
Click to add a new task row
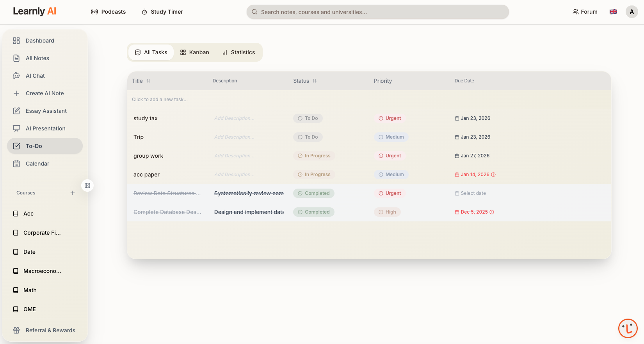369,100
